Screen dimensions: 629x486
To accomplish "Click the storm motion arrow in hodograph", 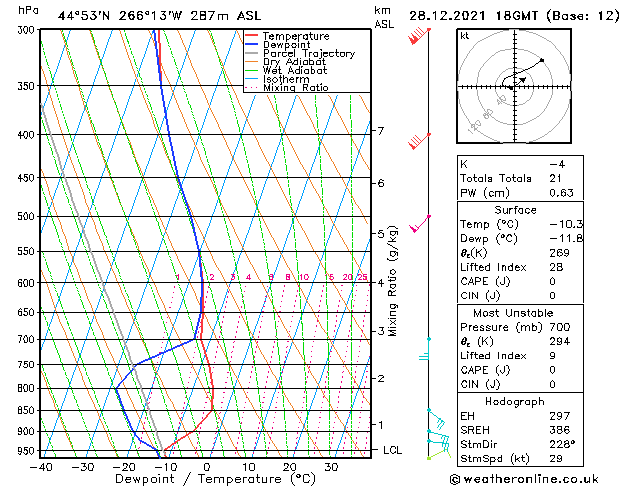I will pos(519,81).
